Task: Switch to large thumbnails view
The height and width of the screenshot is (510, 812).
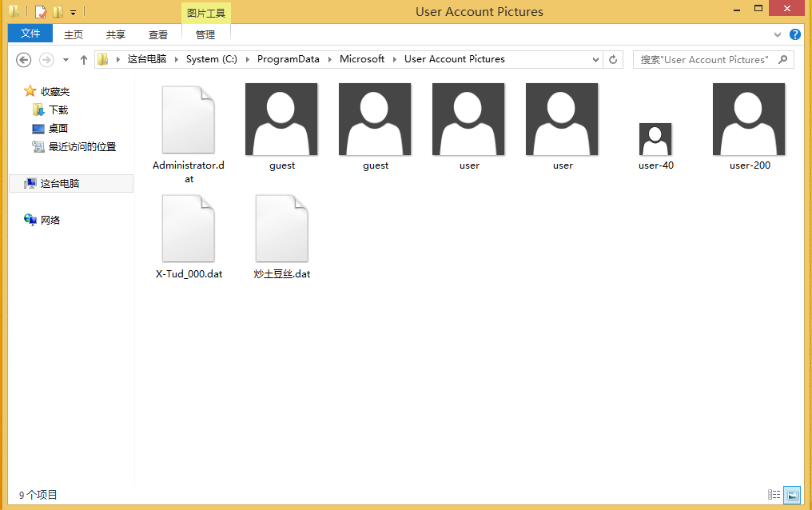Action: (791, 495)
